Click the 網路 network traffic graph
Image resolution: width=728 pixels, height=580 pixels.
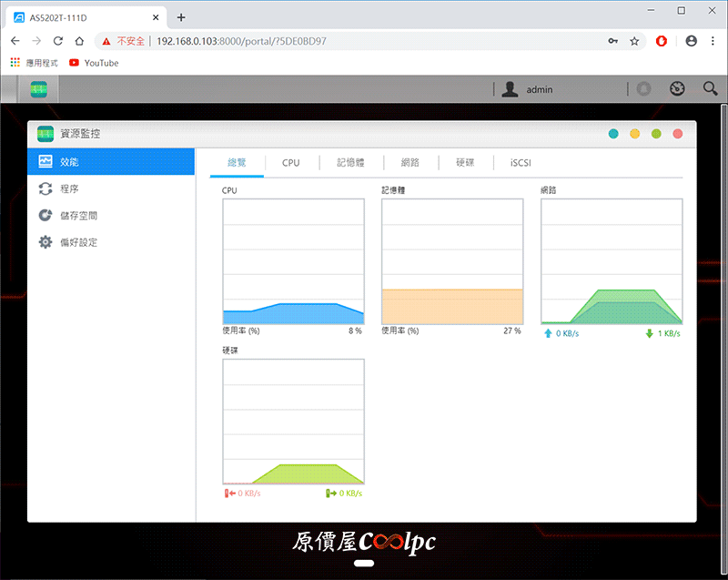pos(612,261)
